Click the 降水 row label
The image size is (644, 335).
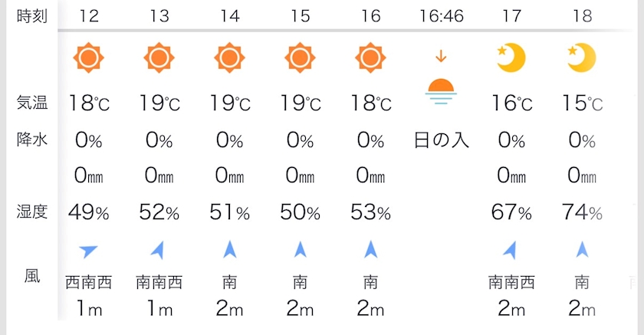pyautogui.click(x=31, y=140)
